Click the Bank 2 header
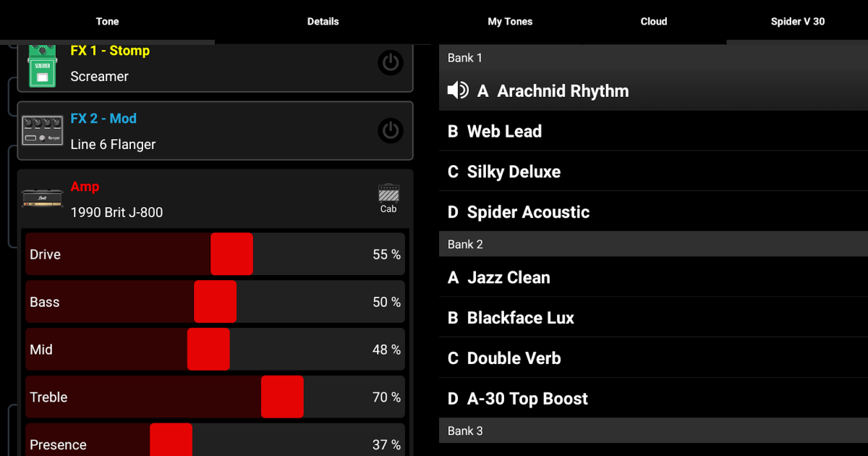868x456 pixels. click(x=465, y=244)
